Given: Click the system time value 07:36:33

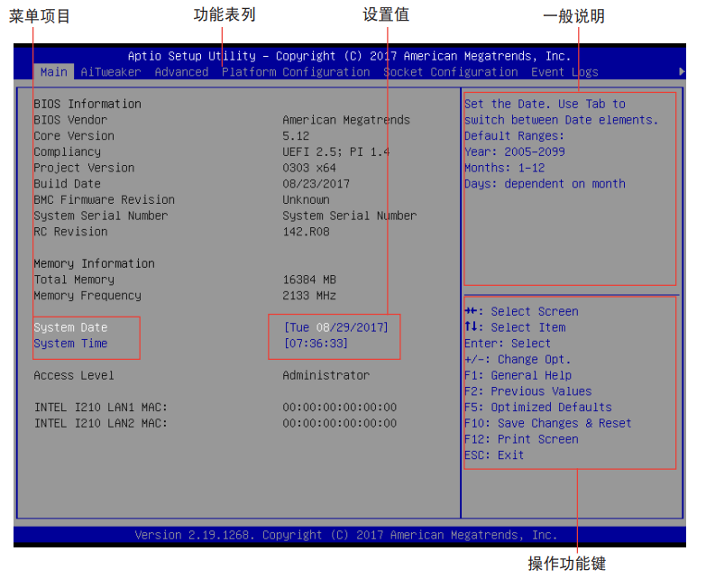Looking at the screenshot, I should (316, 344).
